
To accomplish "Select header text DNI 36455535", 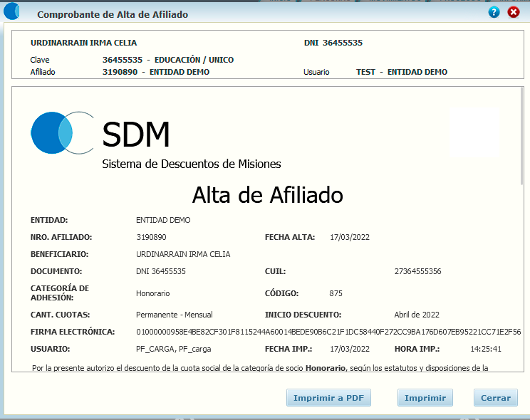I will [x=333, y=43].
